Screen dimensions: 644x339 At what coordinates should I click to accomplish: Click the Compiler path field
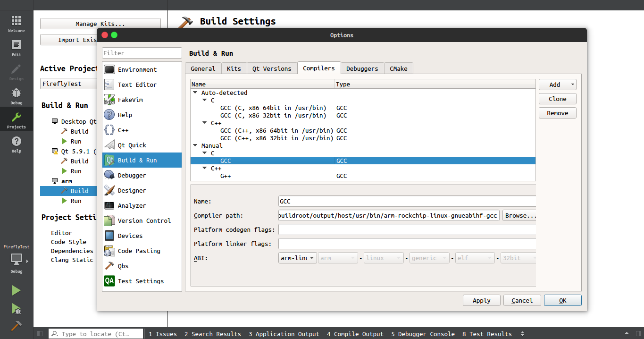click(389, 216)
